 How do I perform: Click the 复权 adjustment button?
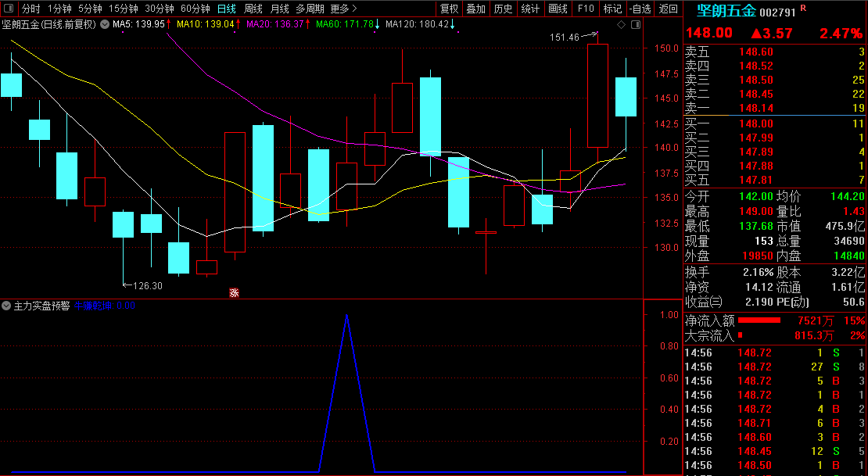(449, 9)
